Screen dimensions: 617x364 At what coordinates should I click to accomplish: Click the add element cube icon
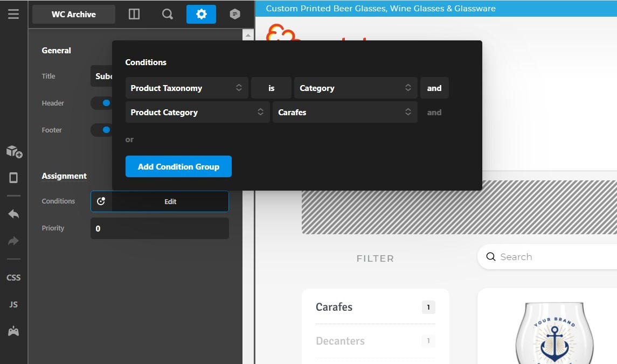[x=14, y=152]
